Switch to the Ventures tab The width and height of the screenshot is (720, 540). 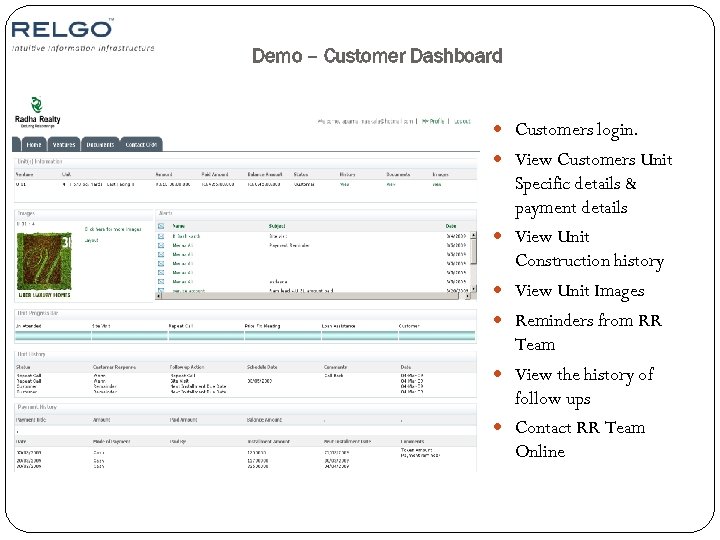click(64, 144)
